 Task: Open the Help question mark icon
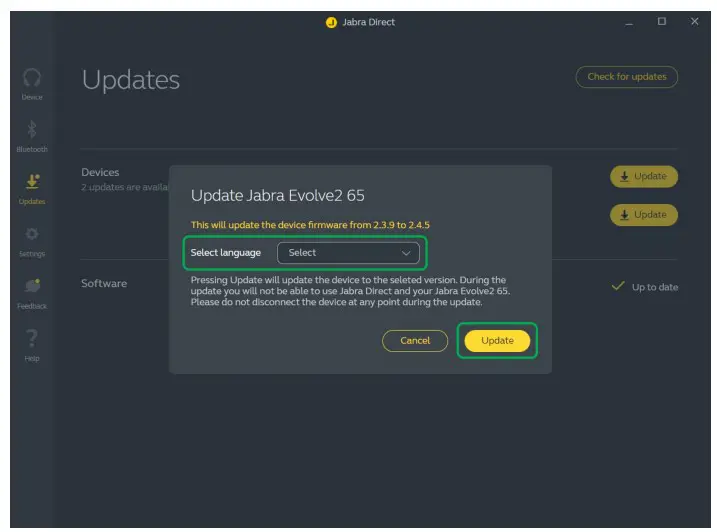(x=32, y=338)
